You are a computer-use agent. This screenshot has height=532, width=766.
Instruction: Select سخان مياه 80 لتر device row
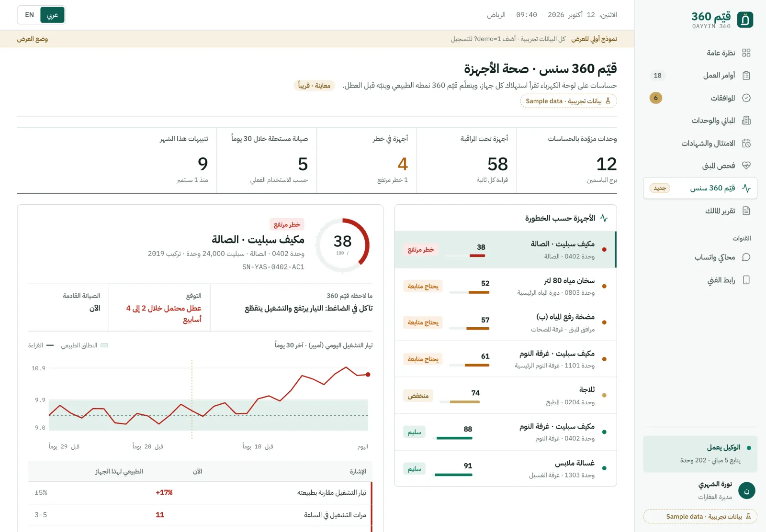(505, 286)
